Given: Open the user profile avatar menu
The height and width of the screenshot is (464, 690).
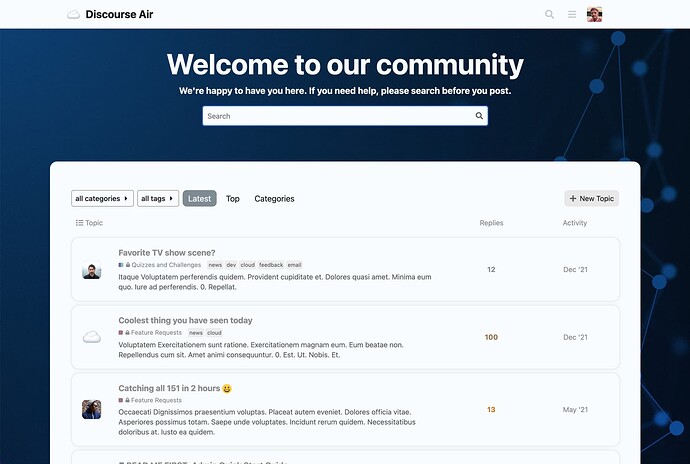Looking at the screenshot, I should [x=594, y=15].
